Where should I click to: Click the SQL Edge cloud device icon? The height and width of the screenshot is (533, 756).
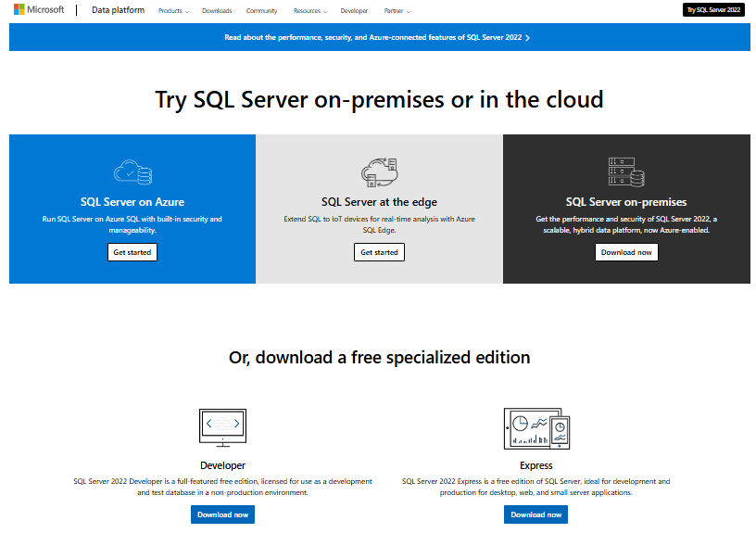coord(379,171)
